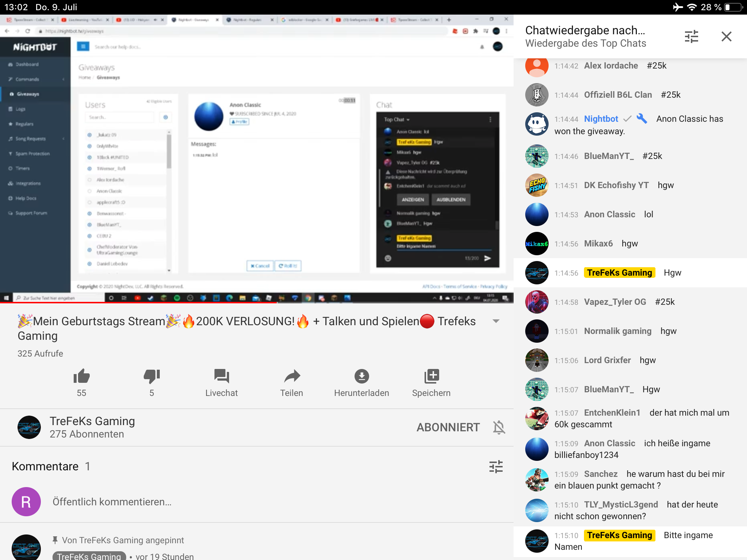Click the ABONNIERT subscribe button
The width and height of the screenshot is (747, 560).
pos(448,427)
